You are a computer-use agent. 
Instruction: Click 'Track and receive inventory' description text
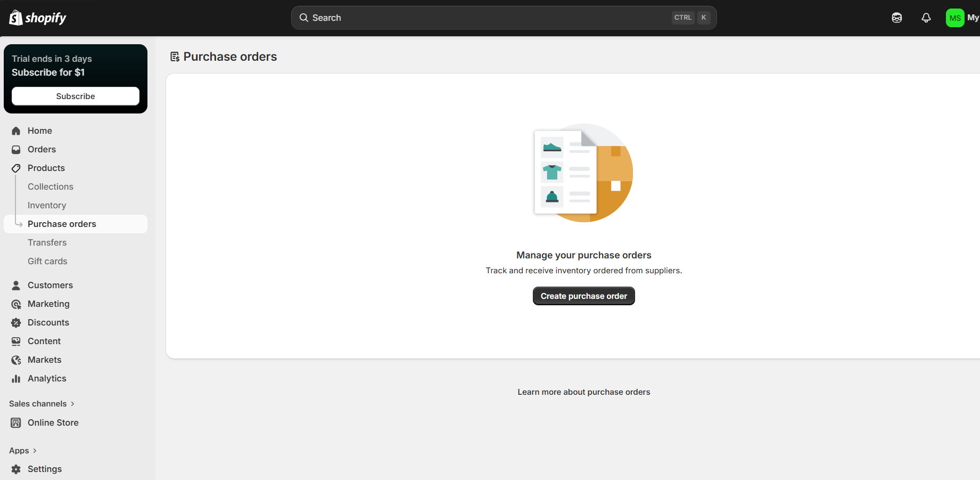click(584, 271)
